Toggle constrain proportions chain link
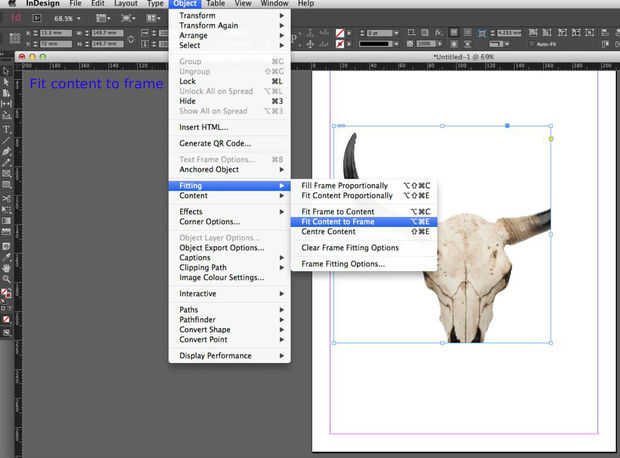 coord(131,39)
